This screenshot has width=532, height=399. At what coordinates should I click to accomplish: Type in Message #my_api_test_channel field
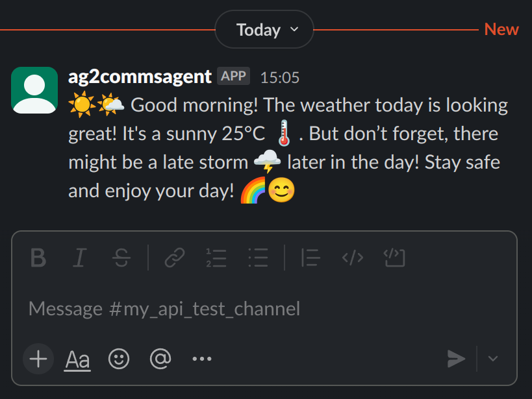260,308
